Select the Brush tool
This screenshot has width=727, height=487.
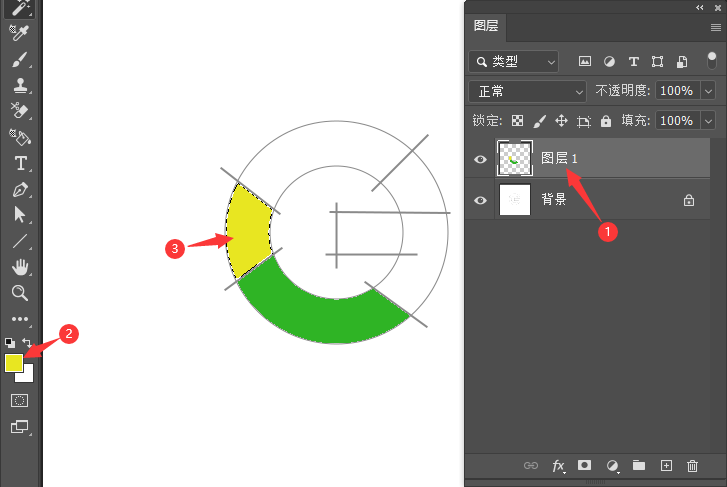point(19,59)
